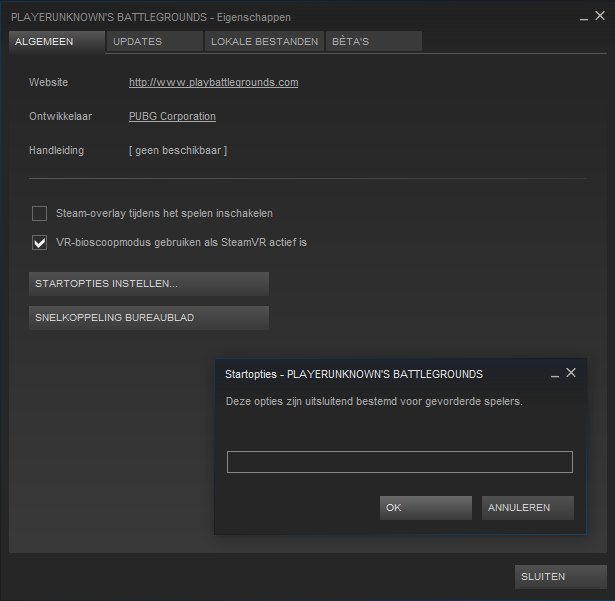Viewport: 615px width, 601px height.
Task: Click the Eigenschappen window title text
Action: (x=151, y=17)
